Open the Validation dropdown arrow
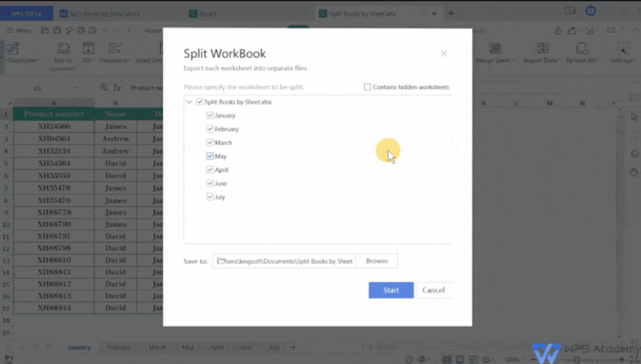This screenshot has width=641, height=364. tap(130, 61)
